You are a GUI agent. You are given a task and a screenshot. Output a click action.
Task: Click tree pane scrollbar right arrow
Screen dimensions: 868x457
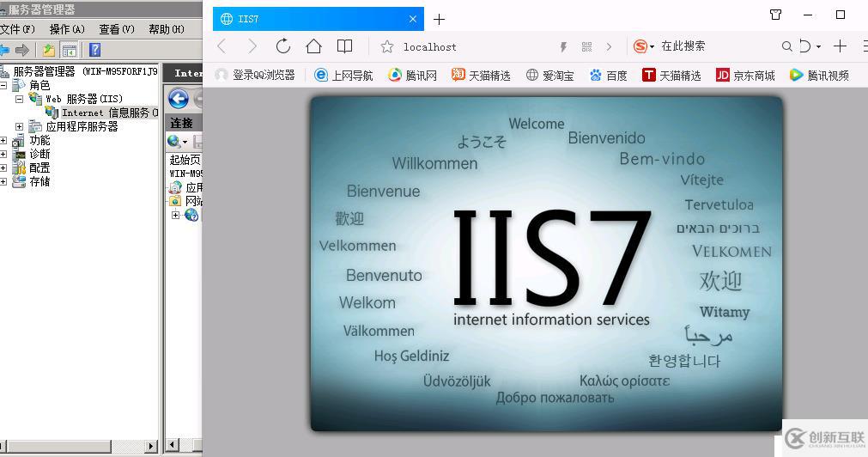click(x=151, y=446)
